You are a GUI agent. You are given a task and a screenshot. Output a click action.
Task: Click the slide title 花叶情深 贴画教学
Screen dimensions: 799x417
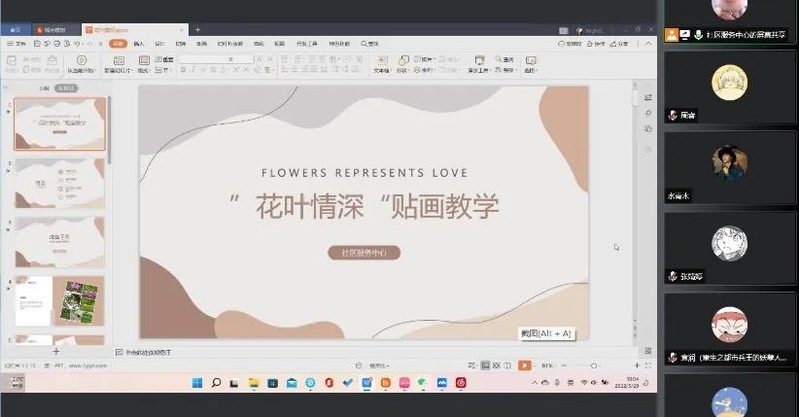pos(364,206)
